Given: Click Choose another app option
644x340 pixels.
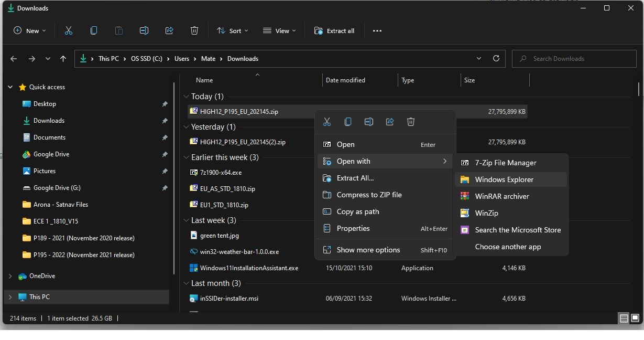Looking at the screenshot, I should click(x=508, y=247).
